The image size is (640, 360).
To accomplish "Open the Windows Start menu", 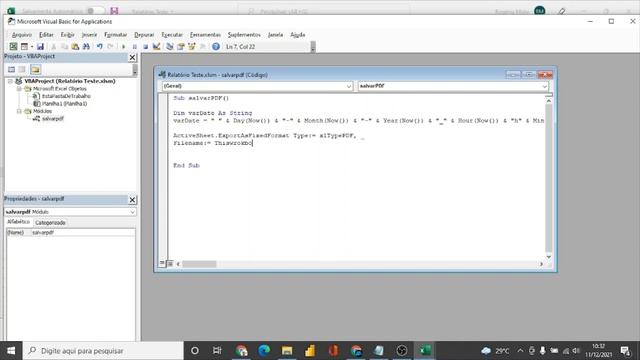I will coord(11,351).
